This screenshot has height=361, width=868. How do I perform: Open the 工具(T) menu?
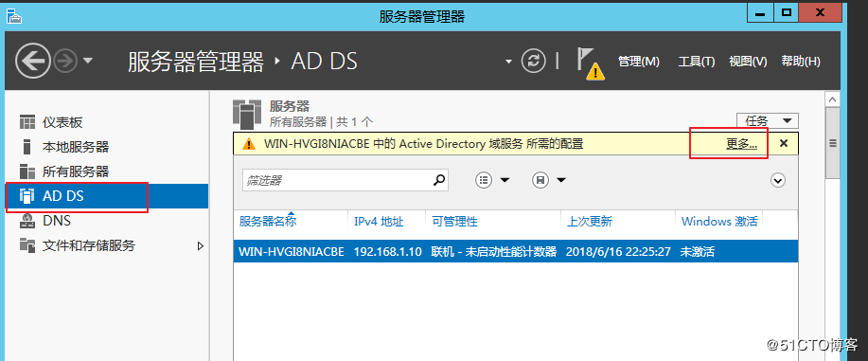[697, 62]
